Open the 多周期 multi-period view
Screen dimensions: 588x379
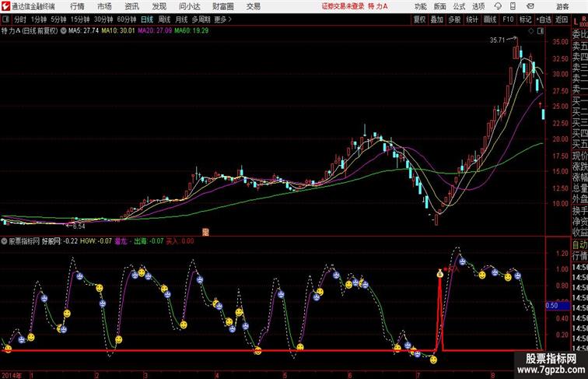pyautogui.click(x=201, y=19)
